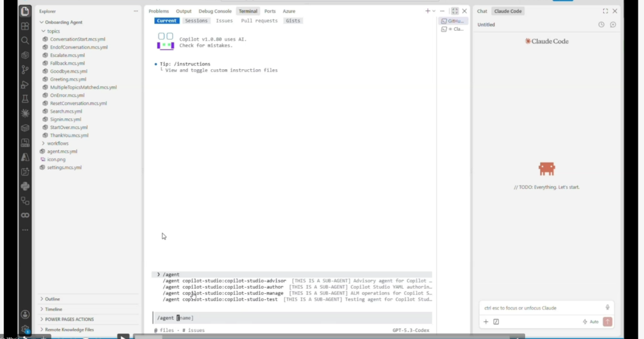Viewport: 644px width, 339px height.
Task: Choose the copilot-studio-author agent suggestion
Action: (x=297, y=287)
